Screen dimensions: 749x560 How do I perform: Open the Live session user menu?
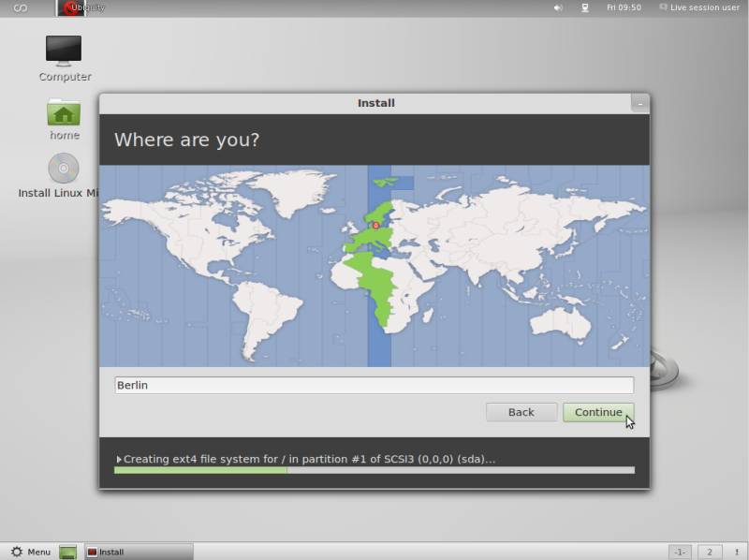tap(698, 7)
